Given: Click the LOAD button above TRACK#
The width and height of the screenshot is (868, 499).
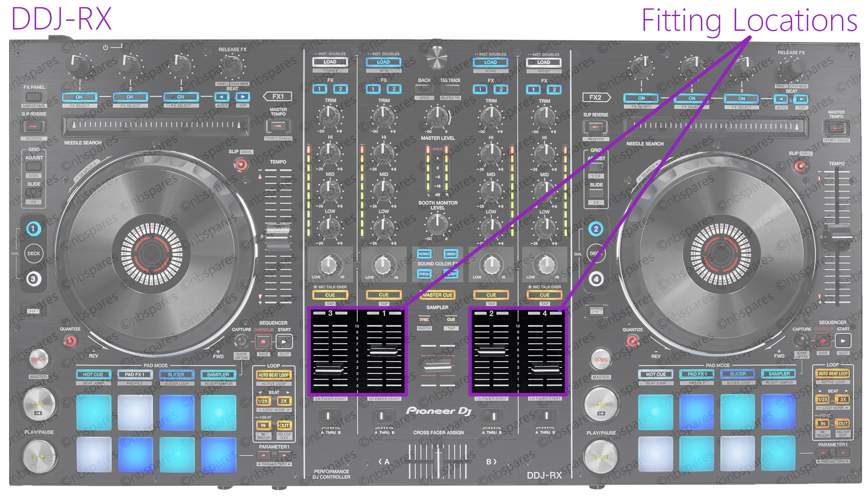Looking at the screenshot, I should pyautogui.click(x=330, y=62).
